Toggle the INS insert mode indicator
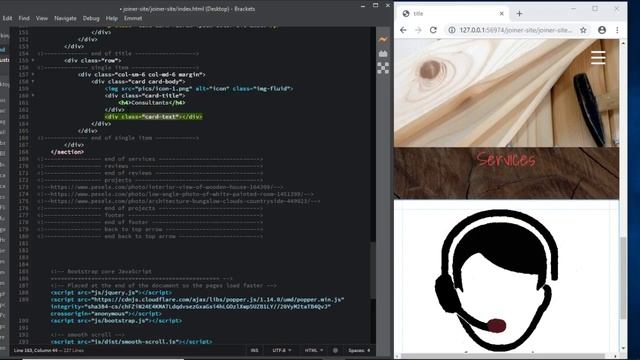This screenshot has width=640, height=360. (x=254, y=350)
